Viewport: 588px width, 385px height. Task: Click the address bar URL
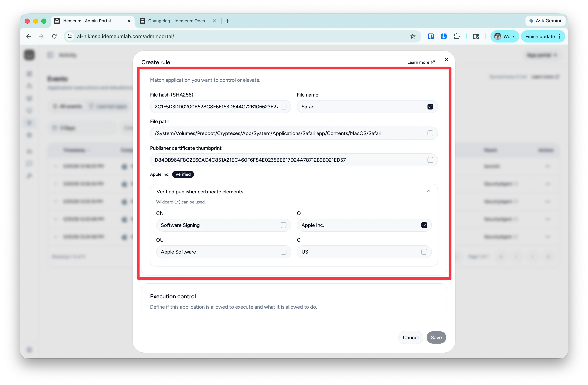pos(126,37)
